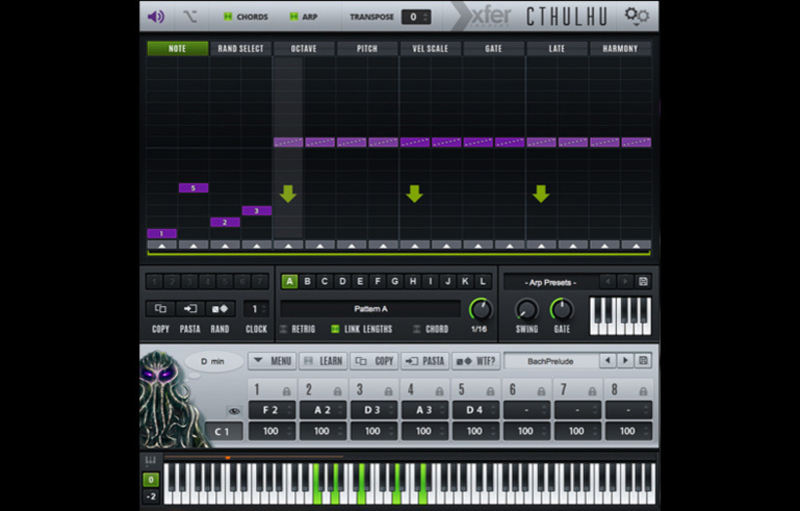Click the arp GATE knob
Screen dimensions: 800x511
(x=562, y=310)
